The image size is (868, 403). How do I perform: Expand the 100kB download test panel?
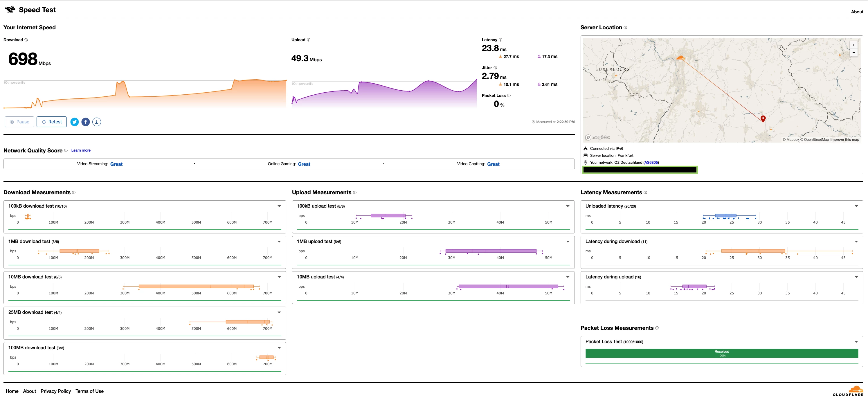coord(279,206)
